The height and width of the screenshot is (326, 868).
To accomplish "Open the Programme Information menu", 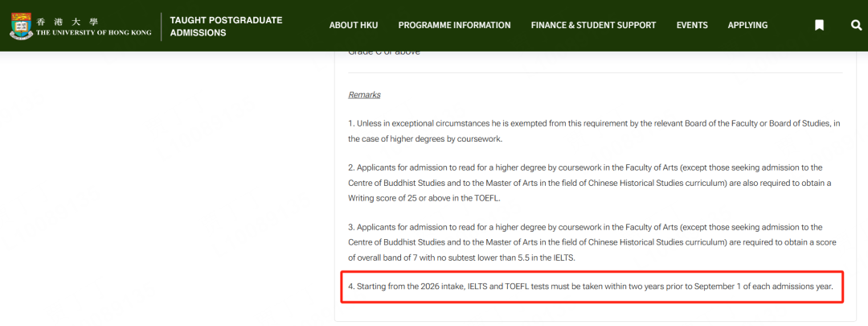I will [x=454, y=26].
